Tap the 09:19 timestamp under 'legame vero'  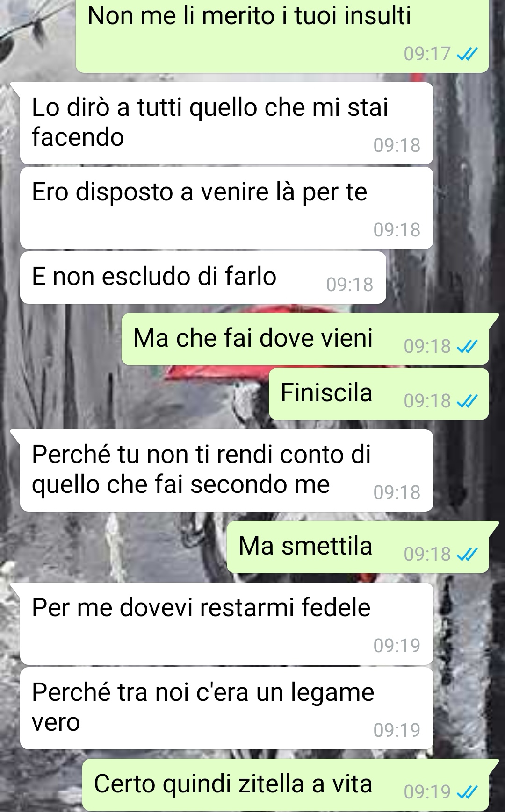(397, 730)
